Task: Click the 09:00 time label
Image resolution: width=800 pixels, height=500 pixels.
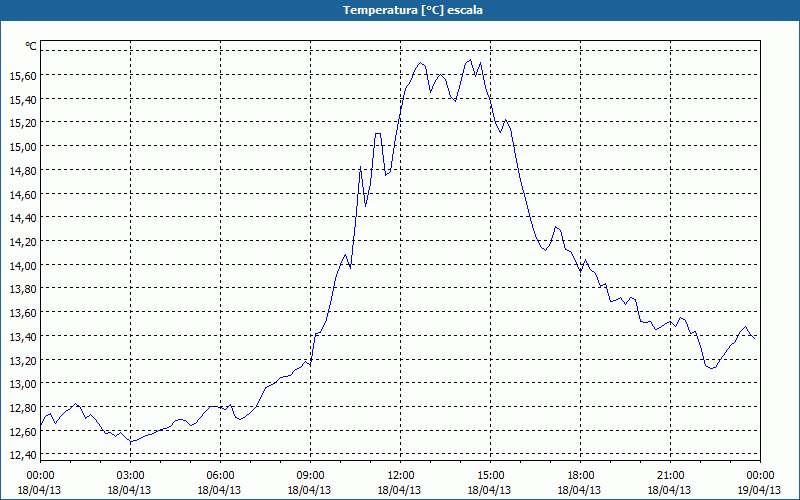Action: pos(310,476)
